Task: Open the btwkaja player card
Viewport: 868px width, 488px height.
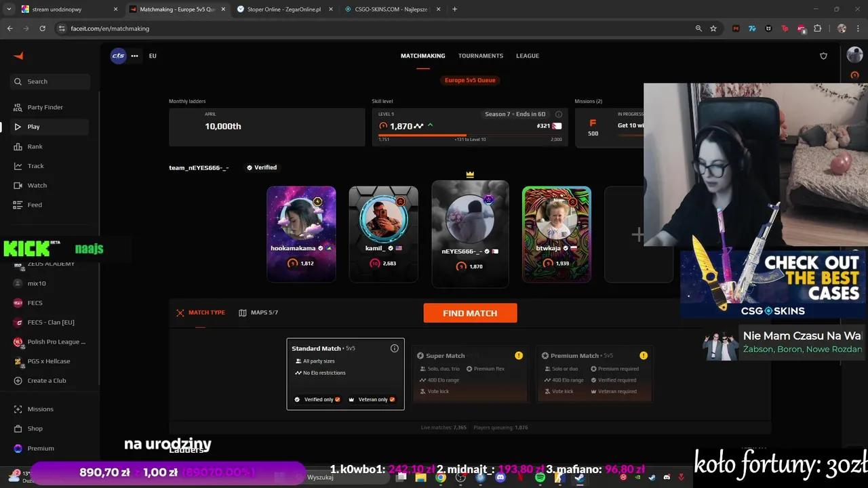Action: pos(557,234)
